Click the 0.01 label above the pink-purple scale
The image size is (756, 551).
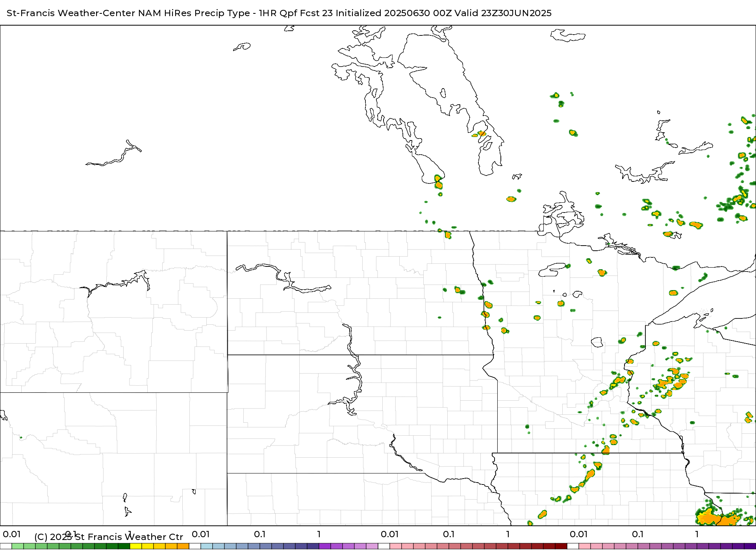pyautogui.click(x=579, y=534)
